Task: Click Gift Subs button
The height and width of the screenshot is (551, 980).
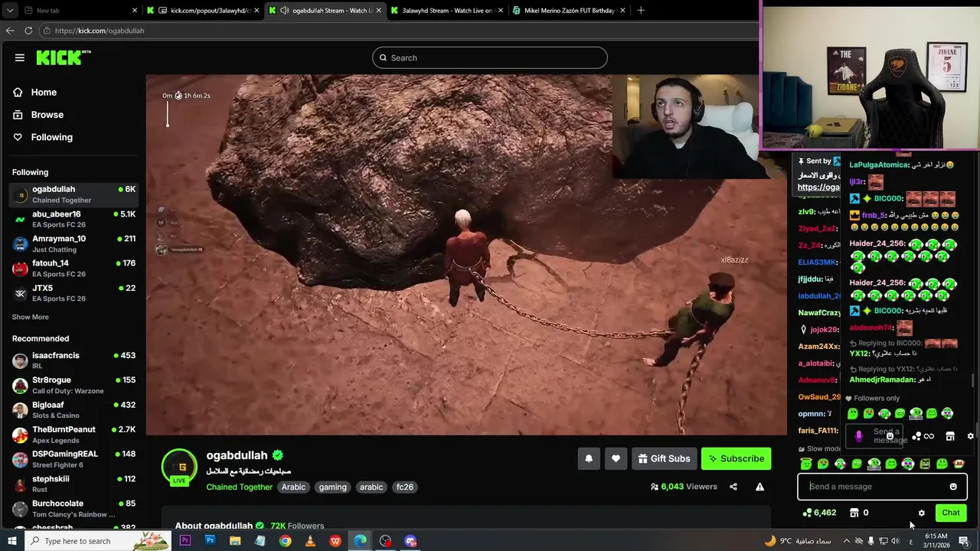Action: 664,458
